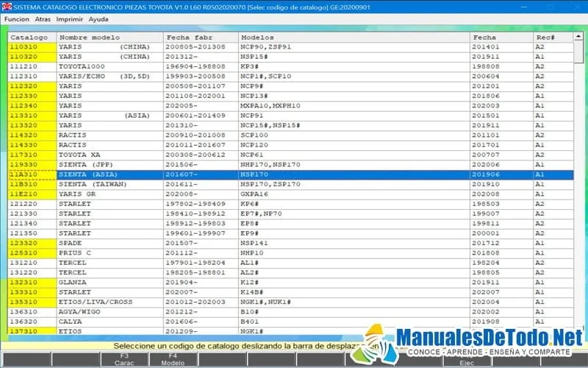Select model NCP120 row
This screenshot has width=588, height=368.
(x=290, y=145)
